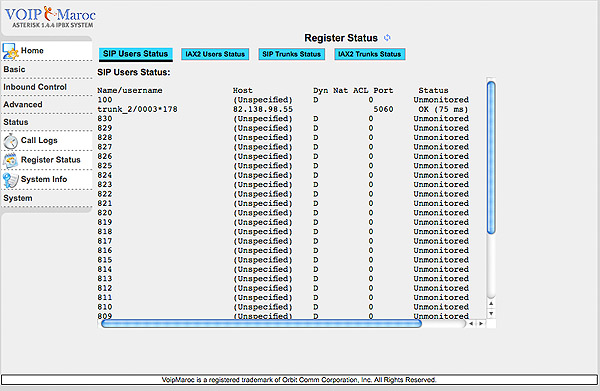This screenshot has height=391, width=600.
Task: Click the VOIP Maroc logo
Action: [x=50, y=16]
